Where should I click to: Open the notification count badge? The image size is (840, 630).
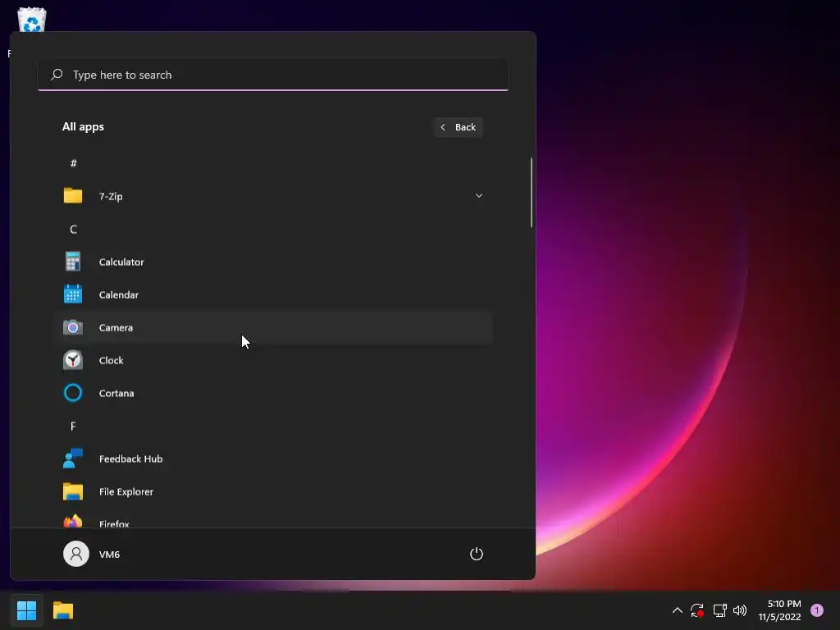coord(816,610)
